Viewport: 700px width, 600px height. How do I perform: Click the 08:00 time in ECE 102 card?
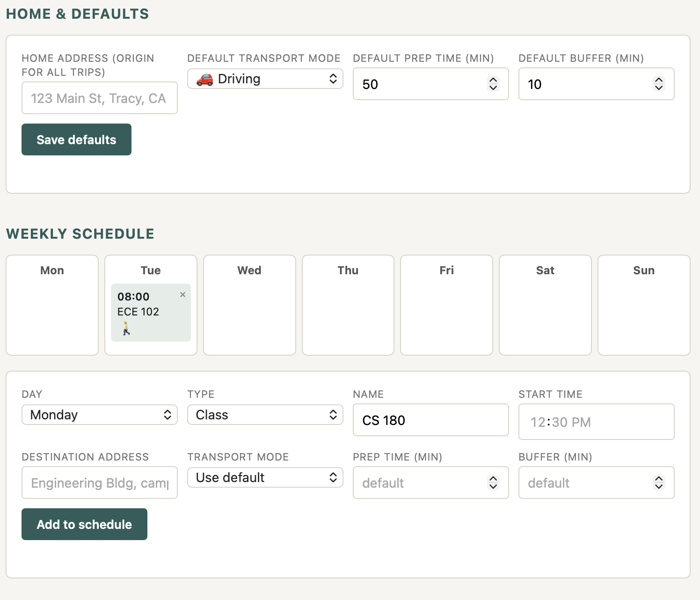pyautogui.click(x=133, y=296)
